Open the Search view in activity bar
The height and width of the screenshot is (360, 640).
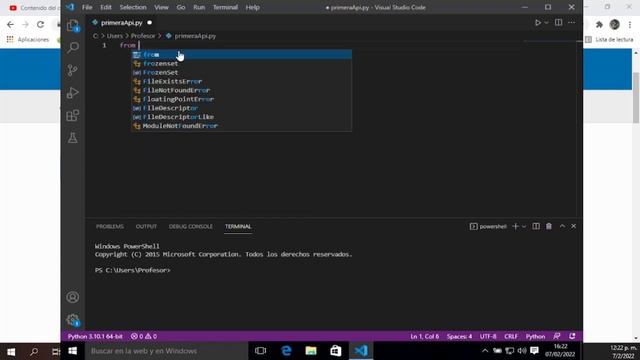(x=73, y=47)
